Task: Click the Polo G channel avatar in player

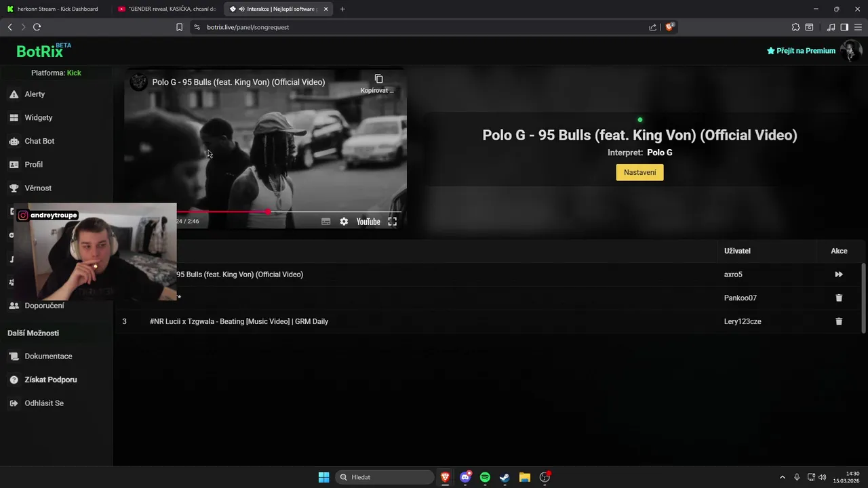Action: click(x=138, y=82)
